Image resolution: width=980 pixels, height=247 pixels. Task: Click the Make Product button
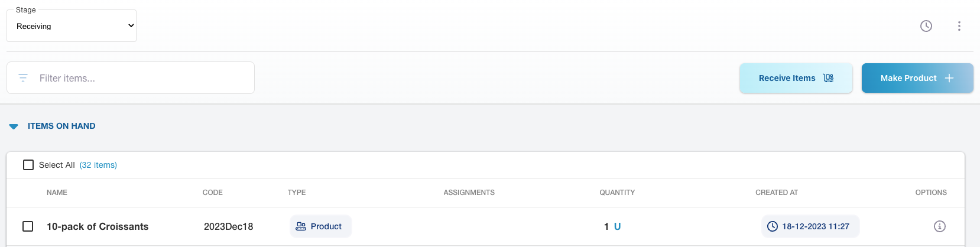point(908,78)
